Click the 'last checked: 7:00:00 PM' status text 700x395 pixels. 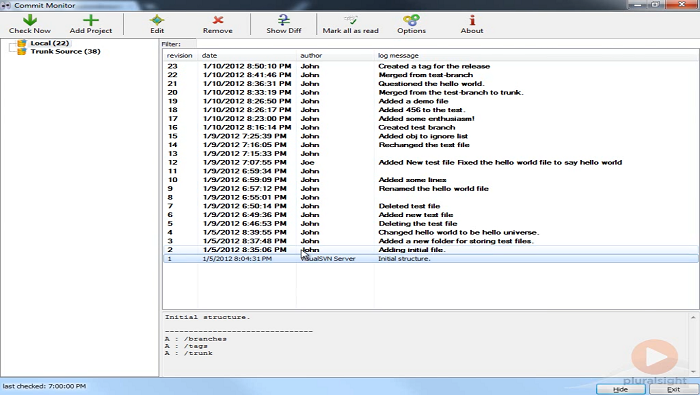pos(44,386)
